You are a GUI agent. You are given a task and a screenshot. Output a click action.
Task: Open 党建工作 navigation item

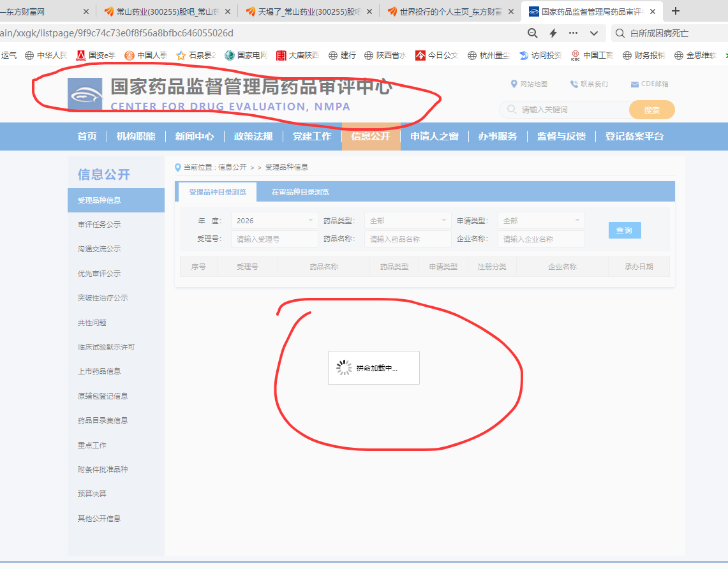pyautogui.click(x=312, y=137)
